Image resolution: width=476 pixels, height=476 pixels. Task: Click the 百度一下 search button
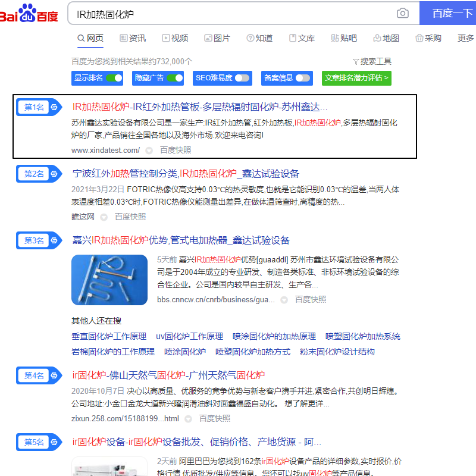point(448,13)
